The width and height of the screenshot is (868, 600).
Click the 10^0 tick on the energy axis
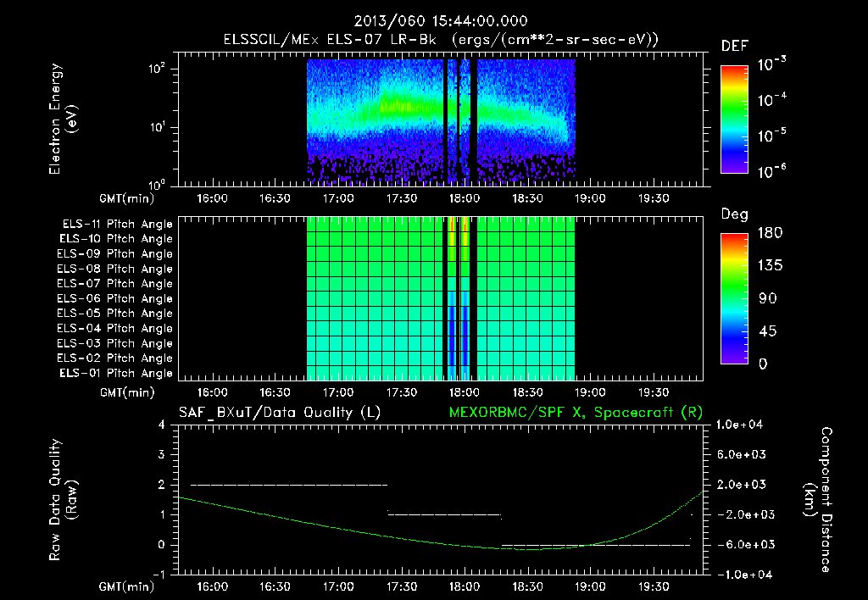coord(157,185)
